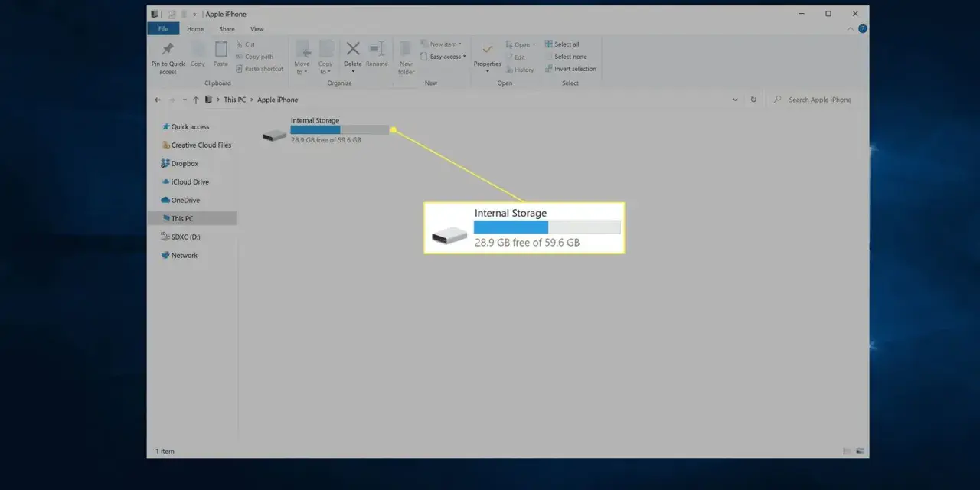Viewport: 980px width, 490px height.
Task: Click the Details view icon in the status bar
Action: click(848, 451)
